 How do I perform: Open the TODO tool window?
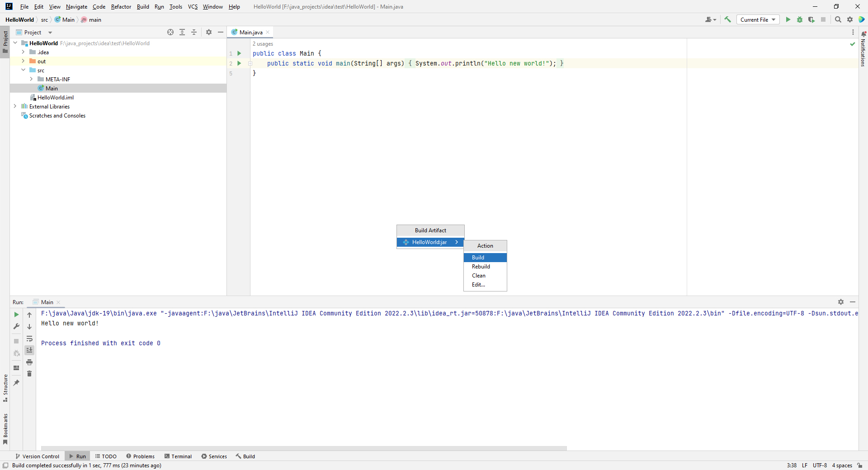(x=106, y=456)
